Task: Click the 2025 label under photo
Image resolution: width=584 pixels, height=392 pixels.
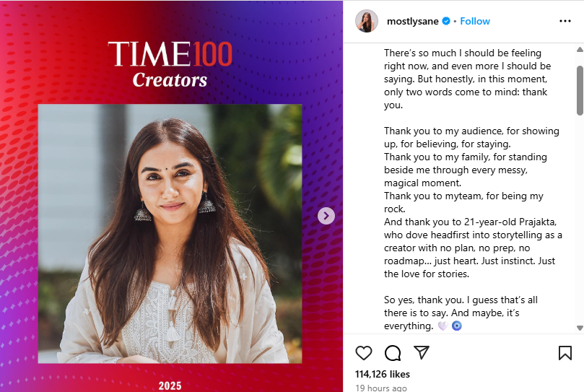Action: [x=170, y=386]
